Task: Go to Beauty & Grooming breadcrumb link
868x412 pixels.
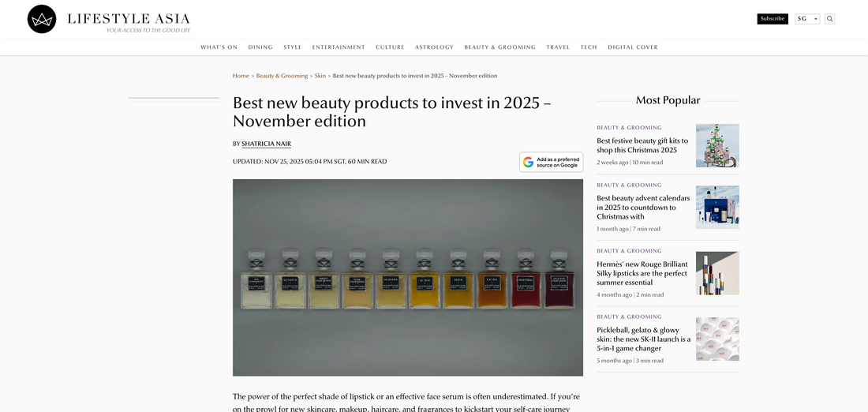Action: click(x=282, y=76)
